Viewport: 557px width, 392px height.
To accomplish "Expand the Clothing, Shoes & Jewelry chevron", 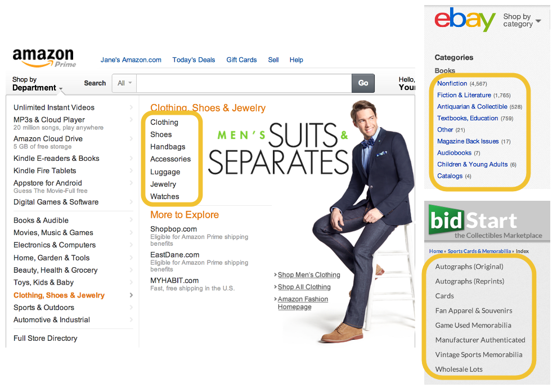I will click(131, 295).
